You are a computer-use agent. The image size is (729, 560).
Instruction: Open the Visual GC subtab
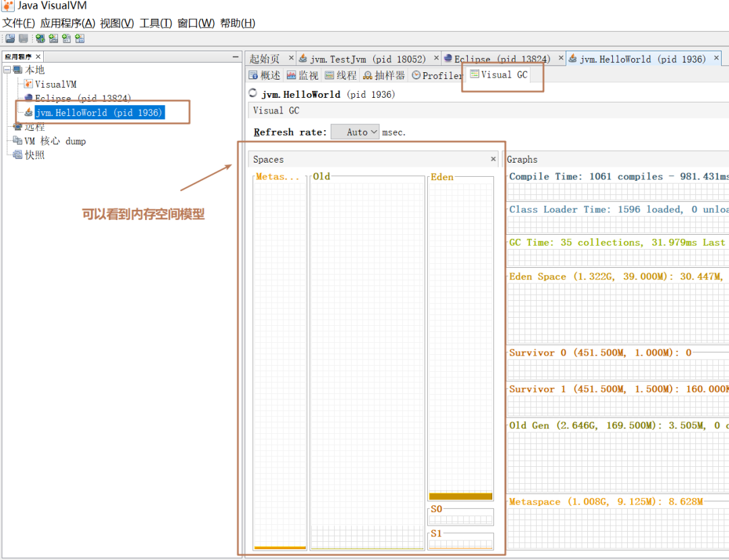(x=499, y=74)
